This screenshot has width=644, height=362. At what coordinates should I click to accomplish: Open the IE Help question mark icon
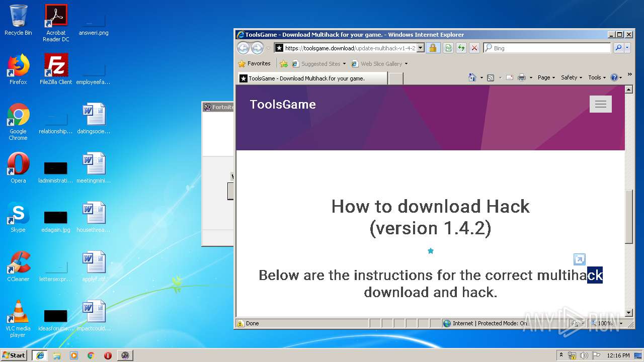tap(614, 77)
